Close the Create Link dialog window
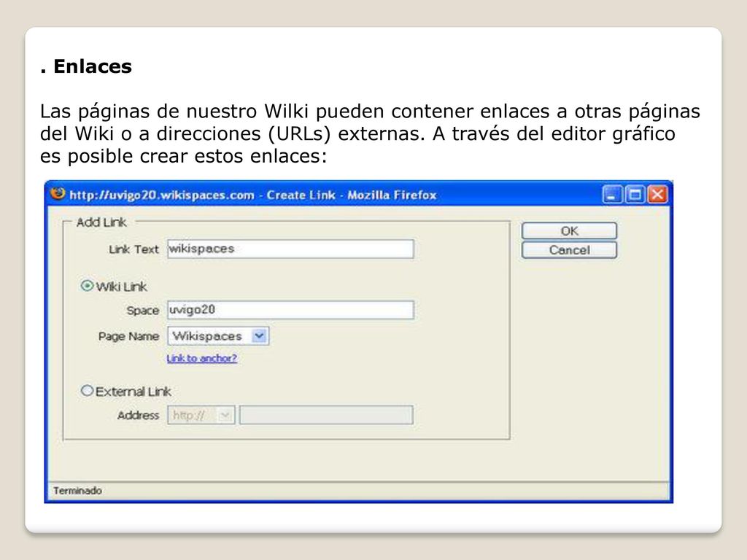 [x=657, y=194]
